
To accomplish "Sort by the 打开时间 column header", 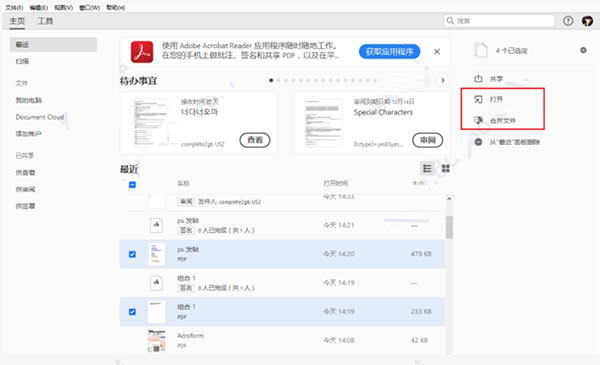I will click(336, 183).
